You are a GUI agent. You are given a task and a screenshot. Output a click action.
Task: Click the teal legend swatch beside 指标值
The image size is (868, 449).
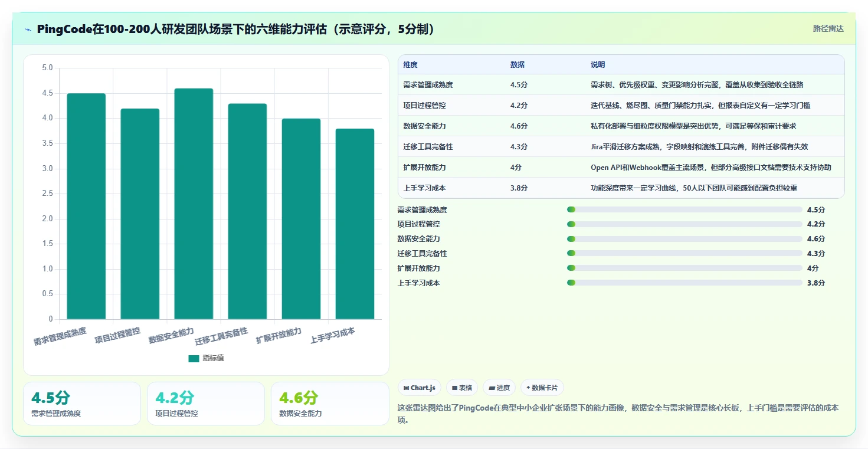pyautogui.click(x=194, y=359)
